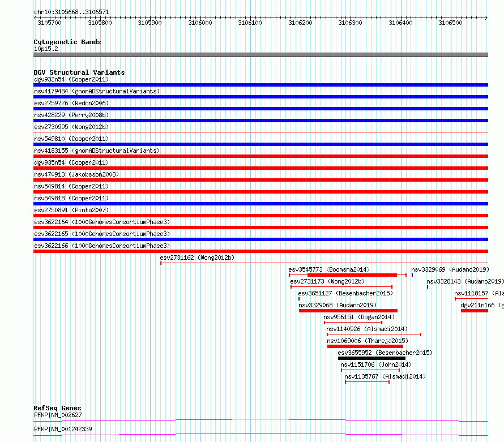Open variant nsv3328143 (Audano2019)
This screenshot has height=442, width=504.
coord(465,281)
